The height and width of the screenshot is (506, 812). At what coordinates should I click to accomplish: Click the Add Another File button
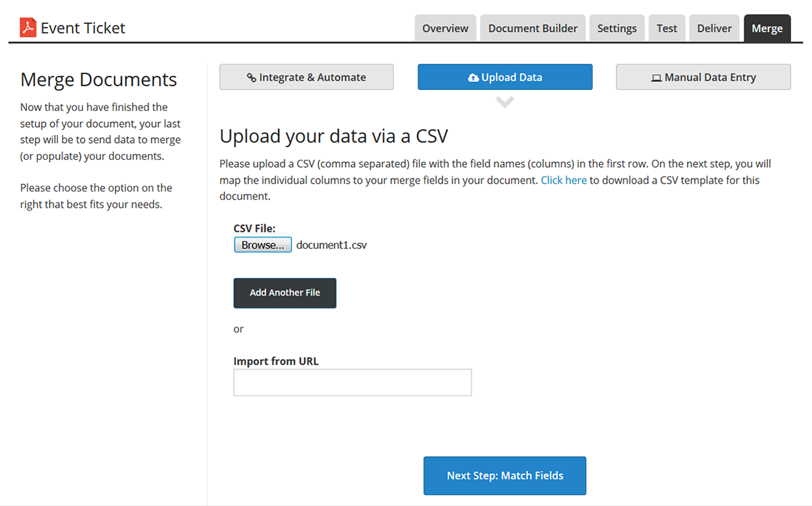[285, 293]
